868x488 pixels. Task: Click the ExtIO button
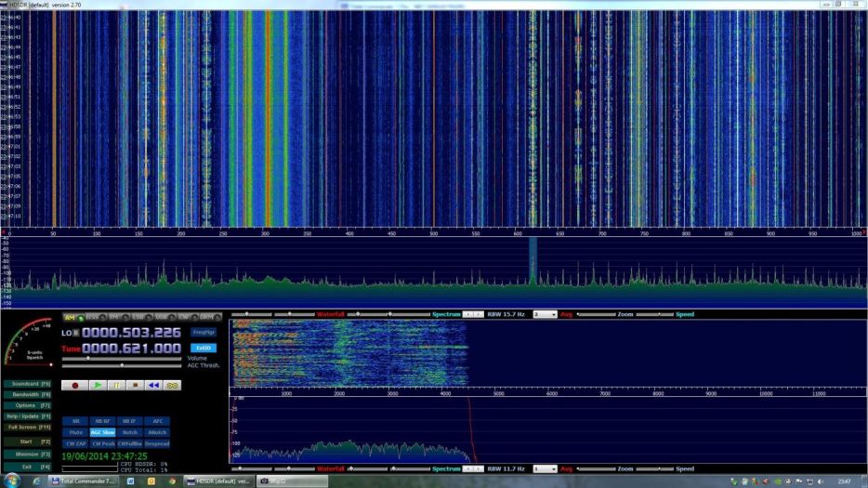point(203,348)
